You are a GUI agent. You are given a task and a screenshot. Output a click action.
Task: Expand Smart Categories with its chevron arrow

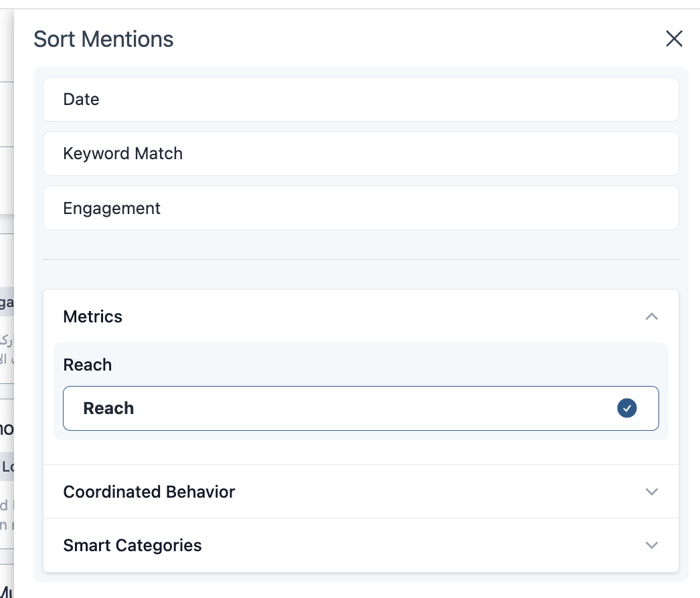[x=651, y=545]
